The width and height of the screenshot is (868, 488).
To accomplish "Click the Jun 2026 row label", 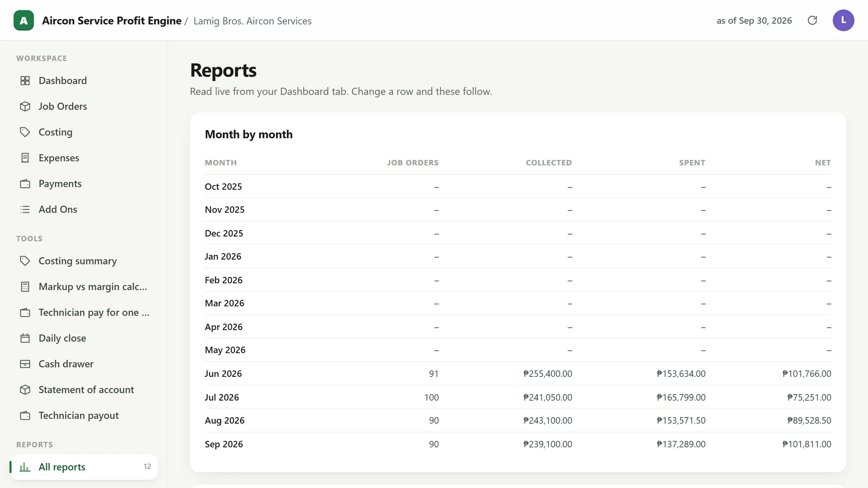I will tap(223, 374).
